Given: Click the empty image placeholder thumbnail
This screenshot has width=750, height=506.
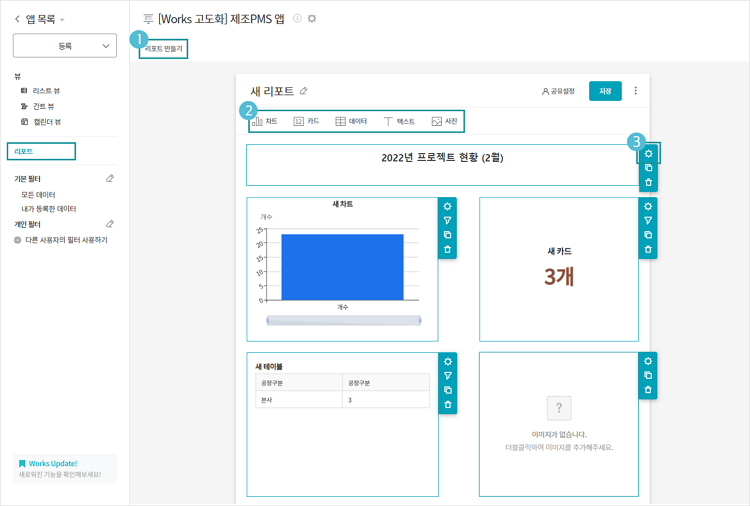Looking at the screenshot, I should [x=559, y=408].
